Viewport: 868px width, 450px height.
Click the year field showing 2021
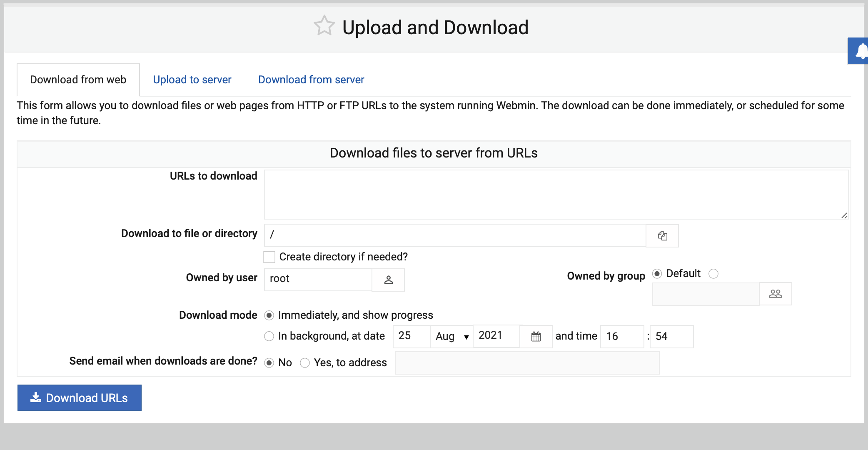pos(497,336)
